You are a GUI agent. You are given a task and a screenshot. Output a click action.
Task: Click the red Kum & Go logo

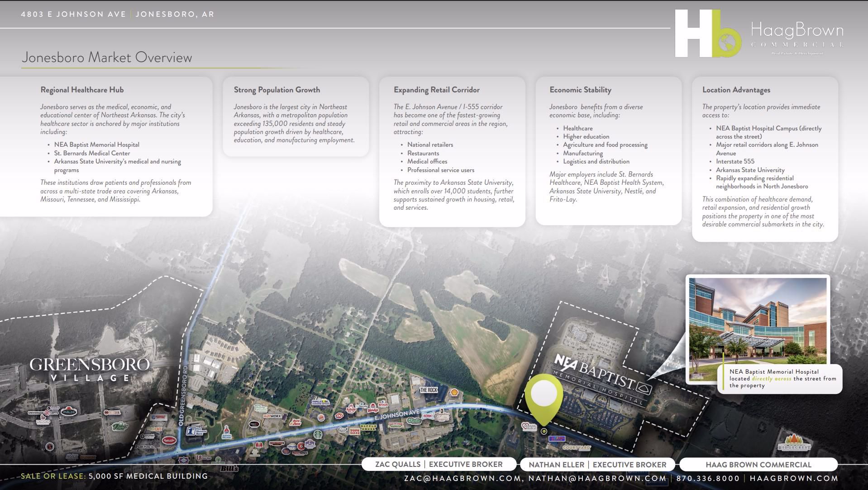(169, 440)
